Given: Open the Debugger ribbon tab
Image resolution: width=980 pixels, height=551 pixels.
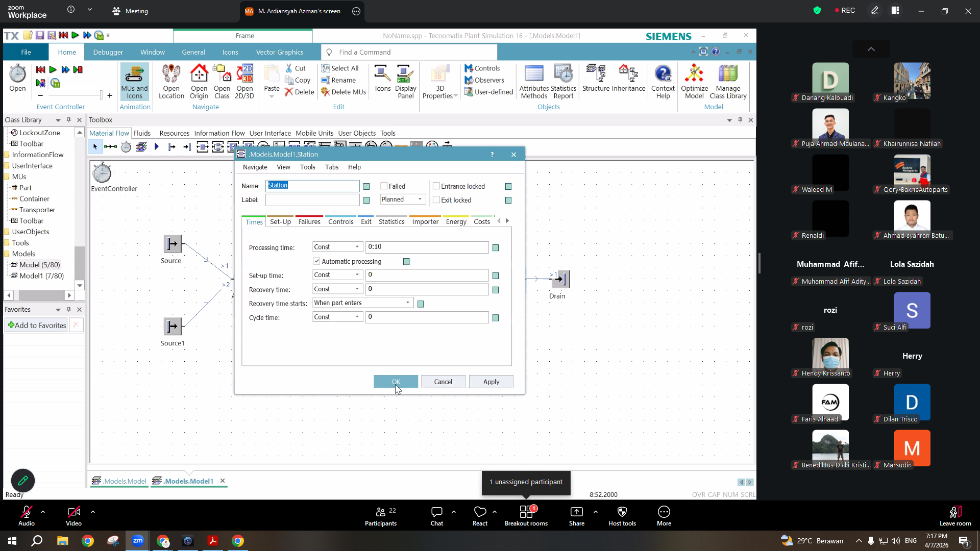Looking at the screenshot, I should coord(108,52).
